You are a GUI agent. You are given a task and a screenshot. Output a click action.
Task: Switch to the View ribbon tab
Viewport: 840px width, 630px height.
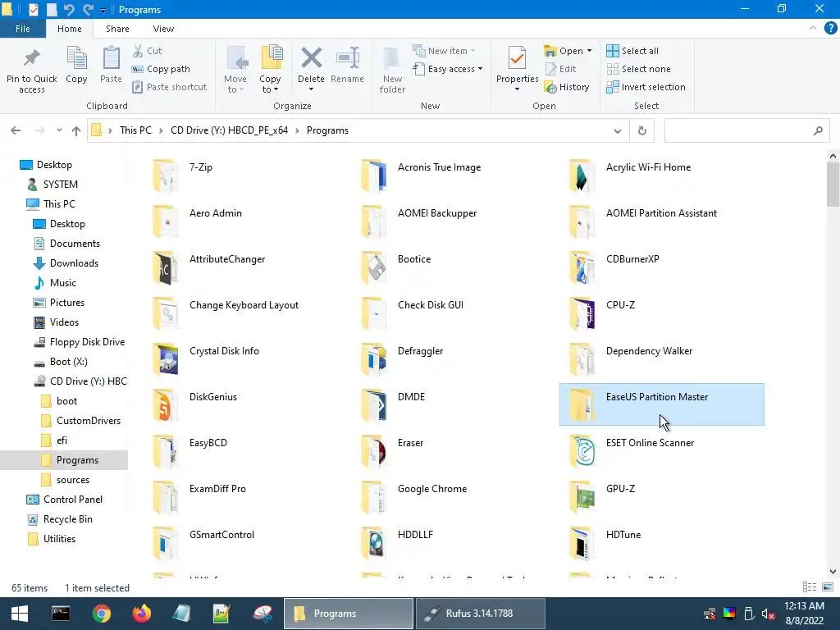pos(163,29)
